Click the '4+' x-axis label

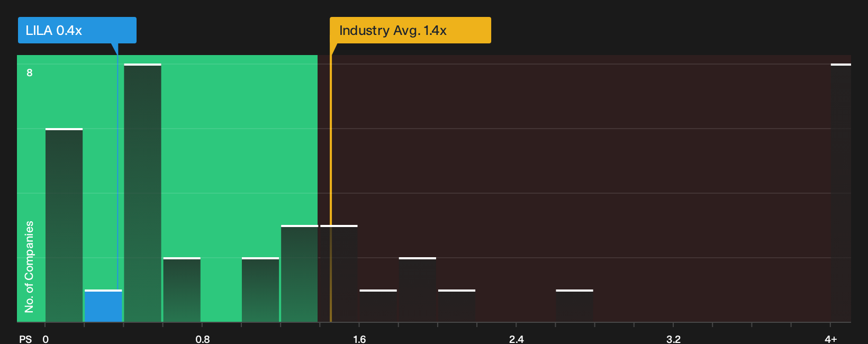click(x=831, y=339)
